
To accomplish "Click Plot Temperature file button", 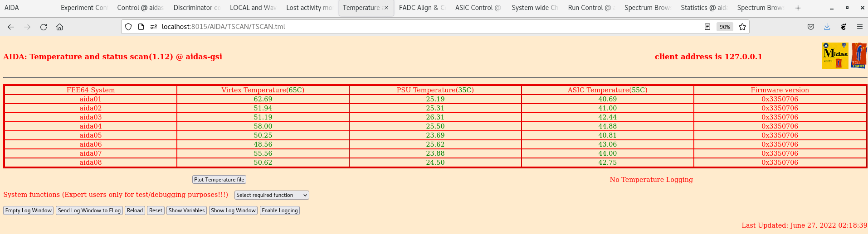I will [x=219, y=180].
